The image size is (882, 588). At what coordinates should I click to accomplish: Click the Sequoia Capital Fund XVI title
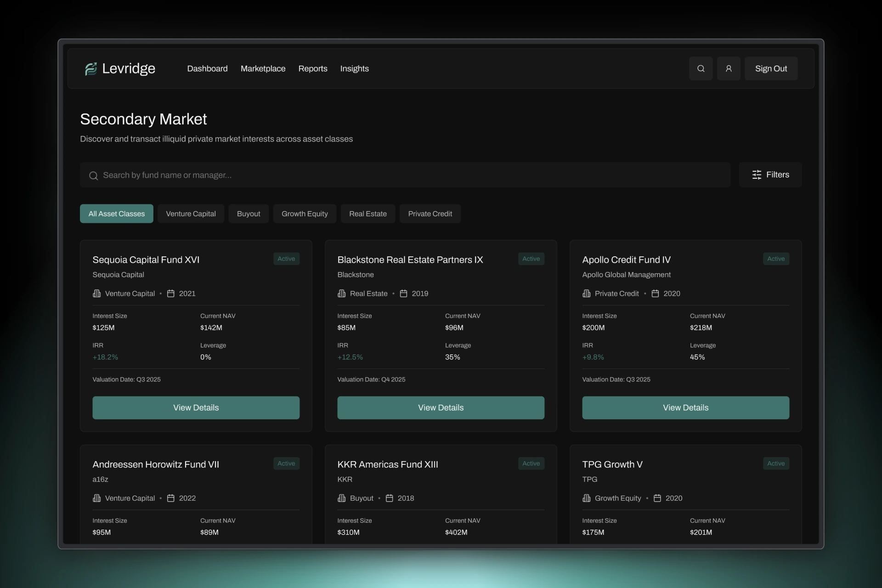tap(146, 260)
